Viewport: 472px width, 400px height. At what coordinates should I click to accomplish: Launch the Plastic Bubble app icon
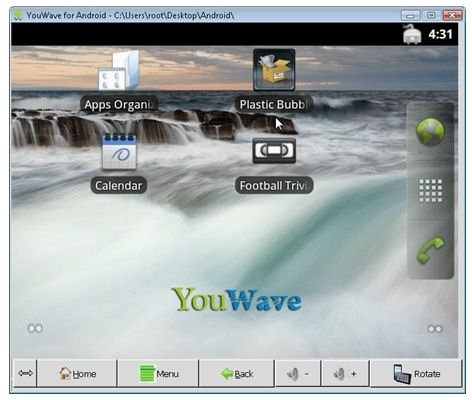274,70
